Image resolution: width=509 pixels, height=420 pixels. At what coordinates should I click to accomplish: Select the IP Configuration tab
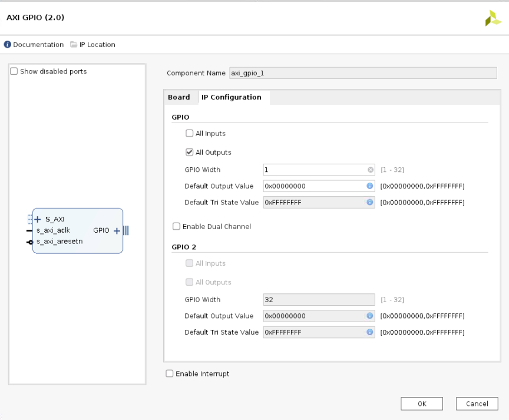point(232,97)
